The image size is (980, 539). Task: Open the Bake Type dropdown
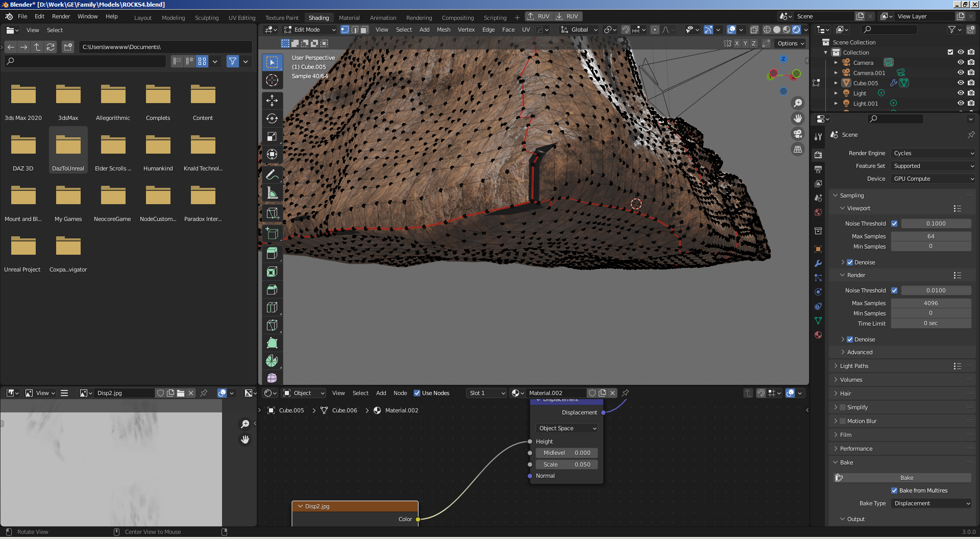coord(932,503)
